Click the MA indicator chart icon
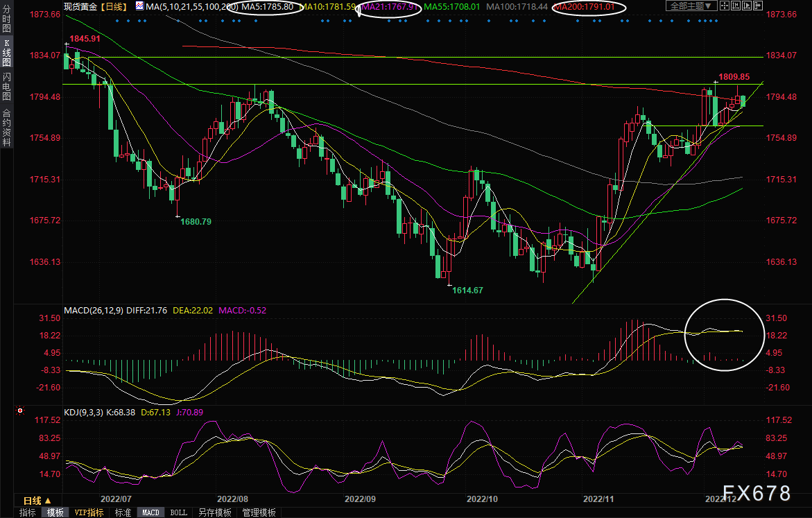Image resolution: width=812 pixels, height=518 pixels. point(140,6)
